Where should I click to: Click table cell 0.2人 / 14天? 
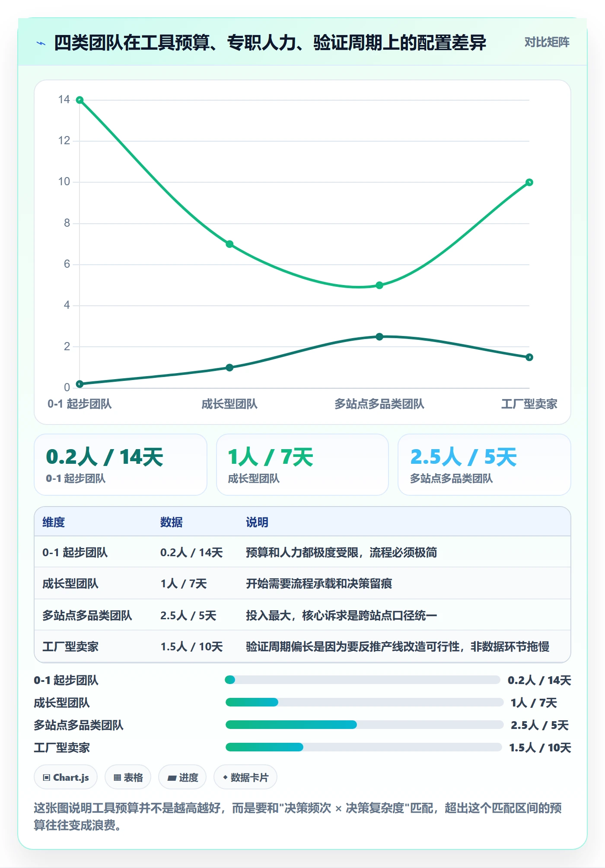coord(191,552)
